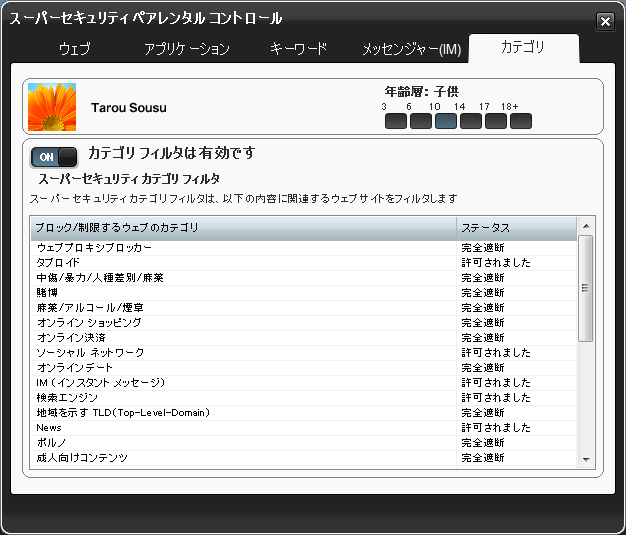Click status 許可されました for IM row
Screen dimensions: 626x535
pos(496,382)
